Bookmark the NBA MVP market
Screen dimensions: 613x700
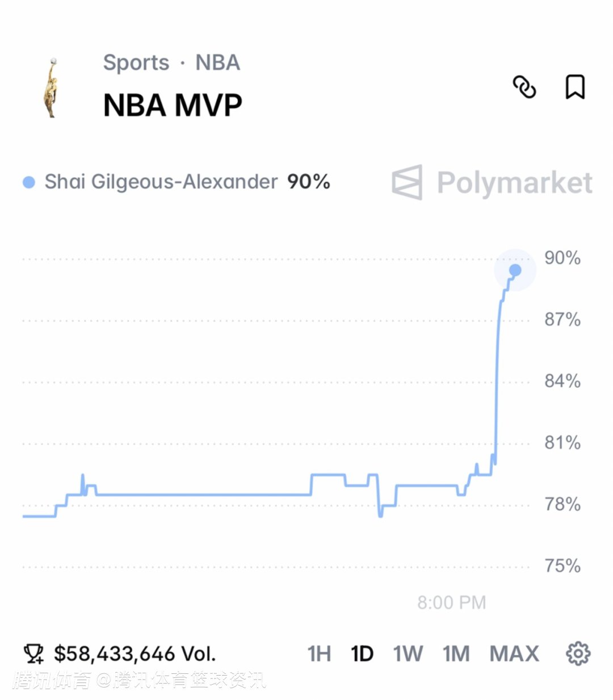[x=574, y=87]
